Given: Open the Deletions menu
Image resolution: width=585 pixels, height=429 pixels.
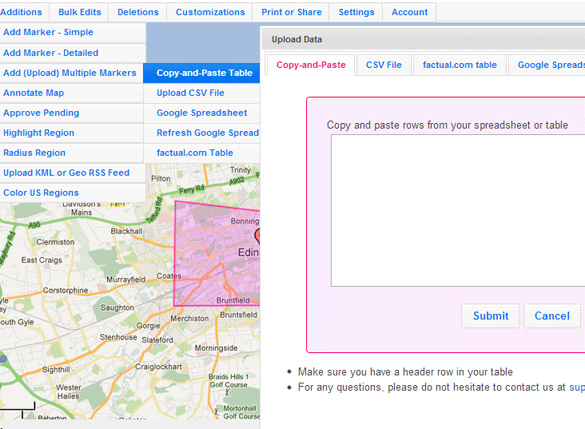Looking at the screenshot, I should click(x=138, y=12).
